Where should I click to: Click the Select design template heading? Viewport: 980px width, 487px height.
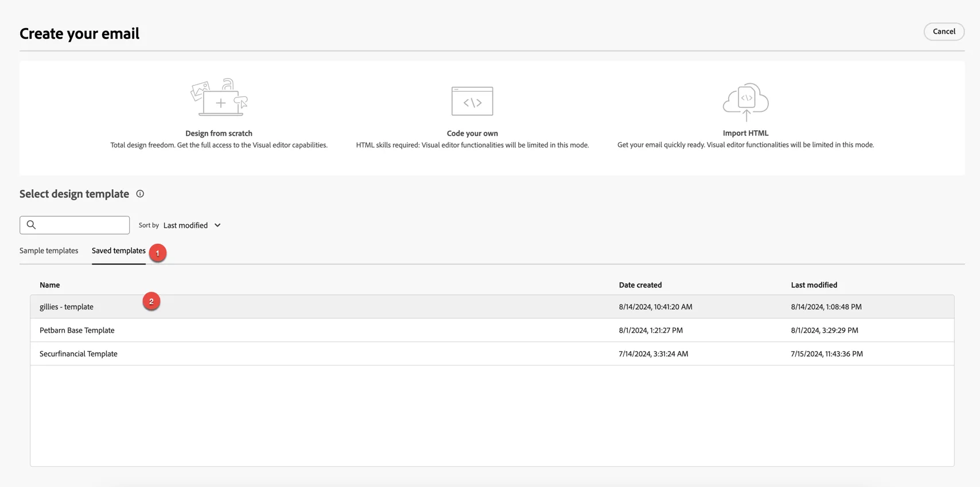(75, 194)
